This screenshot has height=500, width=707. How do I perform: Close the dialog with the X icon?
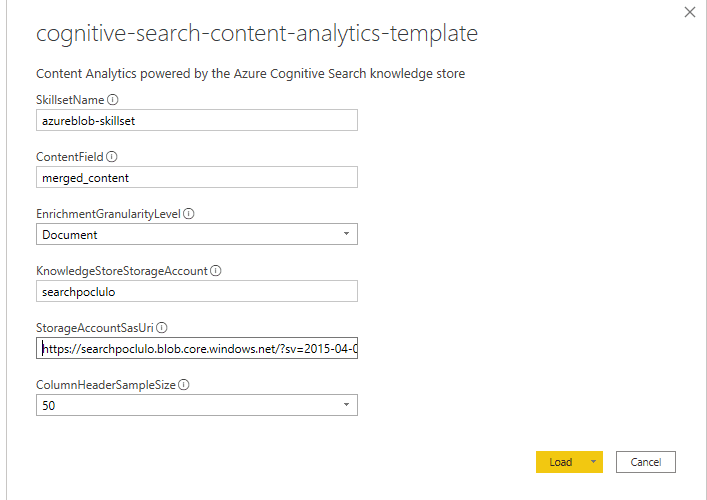click(x=690, y=12)
